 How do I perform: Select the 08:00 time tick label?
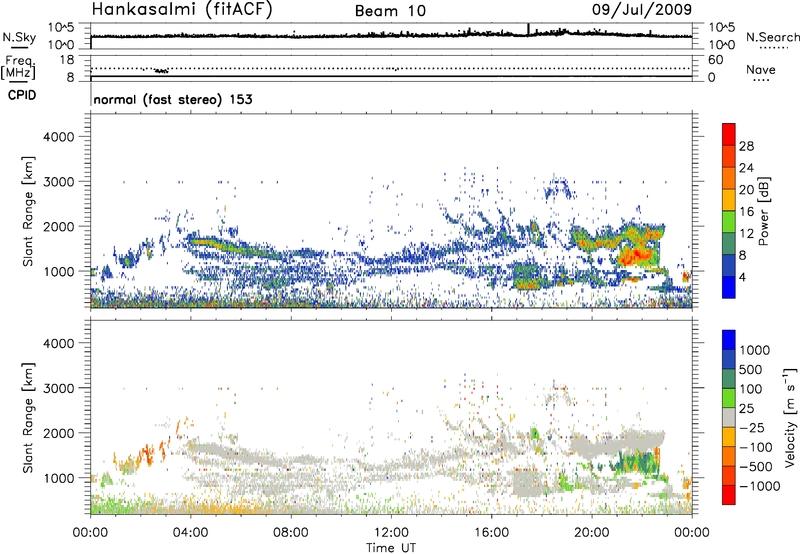290,533
